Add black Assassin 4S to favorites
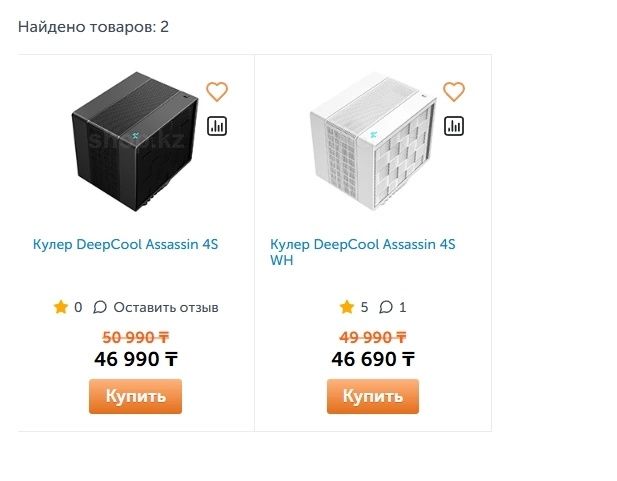 [x=217, y=92]
